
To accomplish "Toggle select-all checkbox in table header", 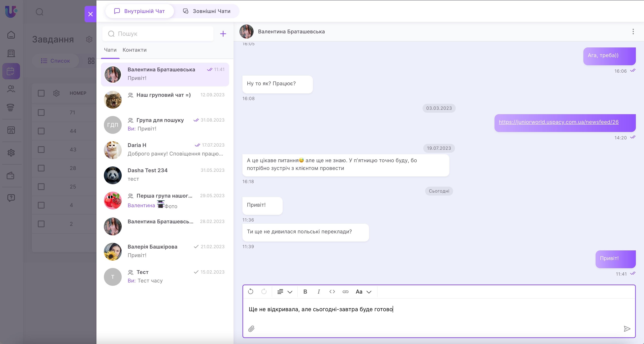I will (41, 93).
